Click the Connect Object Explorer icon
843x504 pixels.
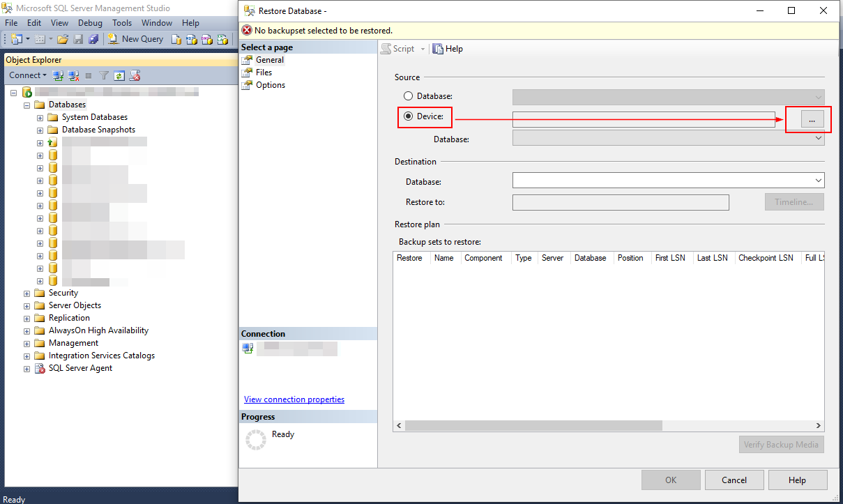pos(59,75)
